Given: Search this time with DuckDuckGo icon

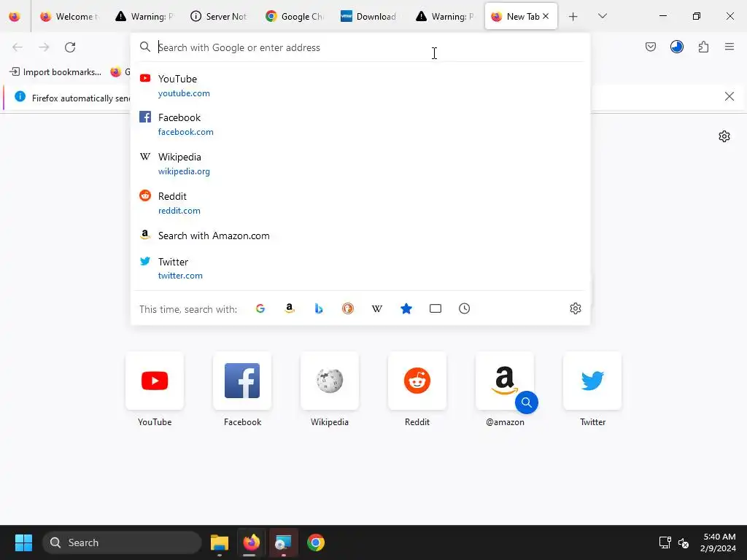Looking at the screenshot, I should click(348, 308).
